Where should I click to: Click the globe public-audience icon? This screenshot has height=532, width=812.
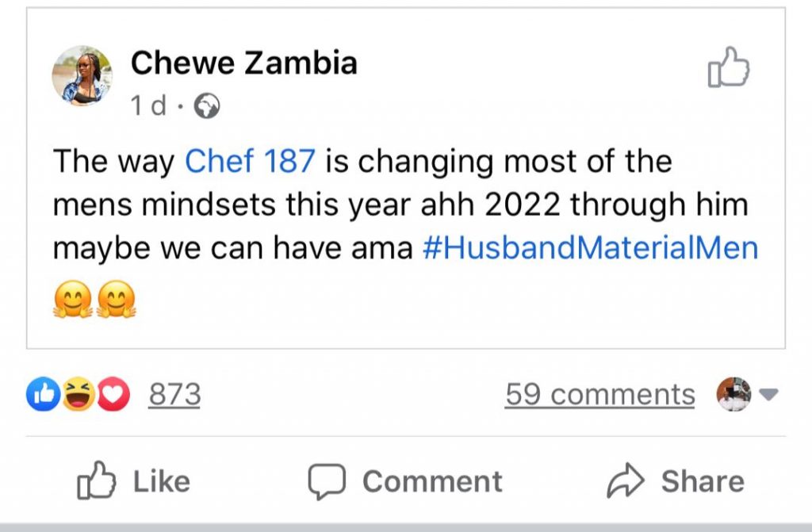click(x=208, y=106)
